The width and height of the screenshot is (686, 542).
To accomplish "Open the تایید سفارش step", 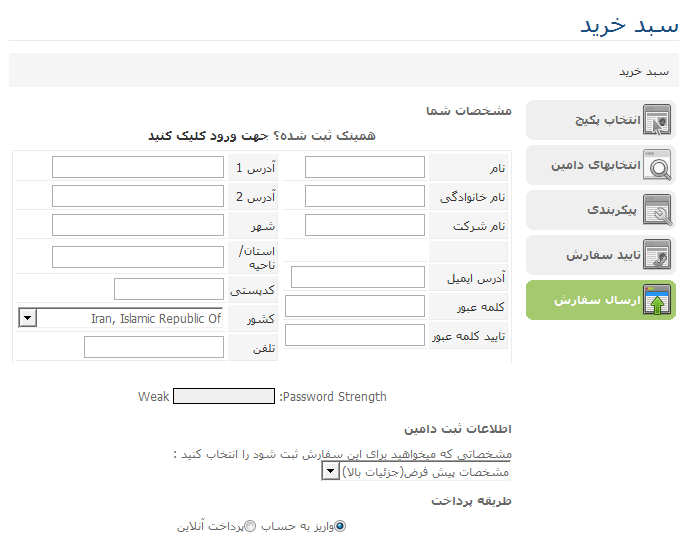I will pyautogui.click(x=601, y=255).
